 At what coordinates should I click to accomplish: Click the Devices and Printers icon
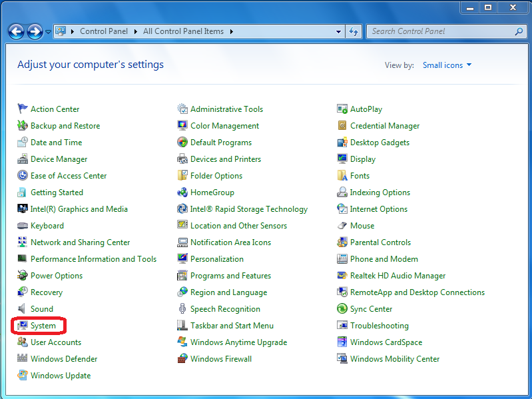click(x=182, y=159)
